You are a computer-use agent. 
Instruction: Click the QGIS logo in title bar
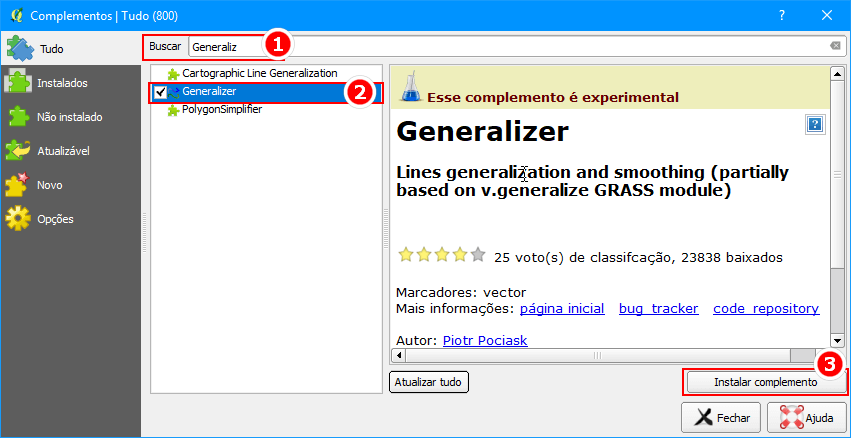pyautogui.click(x=17, y=15)
